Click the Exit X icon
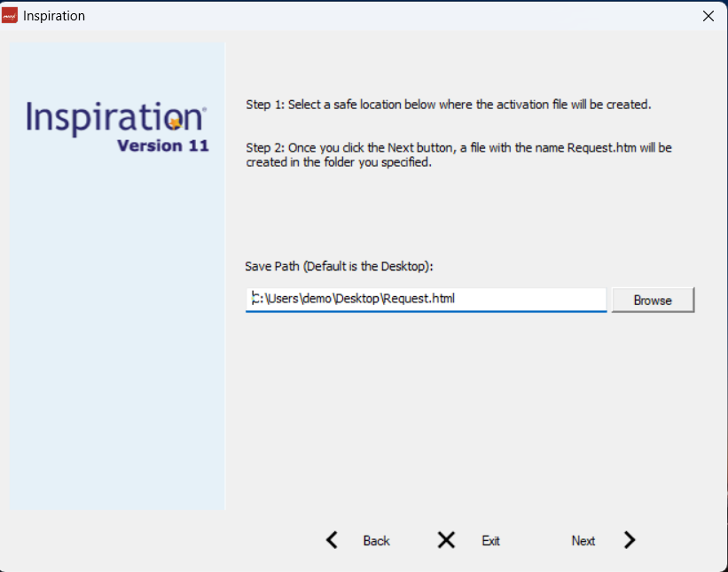 tap(446, 540)
